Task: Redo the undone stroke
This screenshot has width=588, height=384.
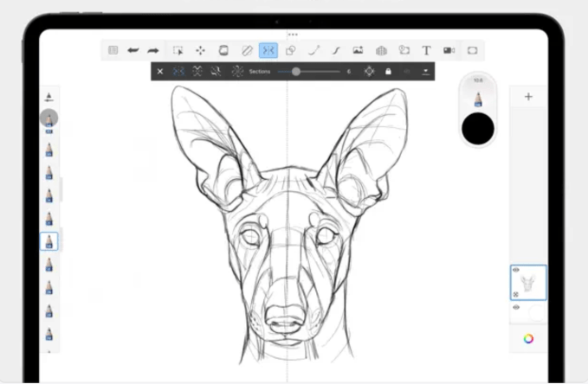Action: pyautogui.click(x=153, y=50)
